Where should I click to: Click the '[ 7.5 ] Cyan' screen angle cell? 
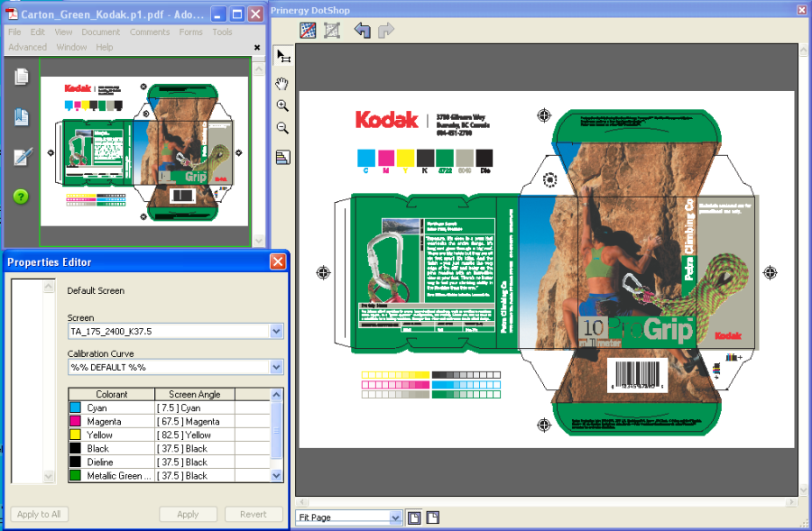click(x=195, y=407)
